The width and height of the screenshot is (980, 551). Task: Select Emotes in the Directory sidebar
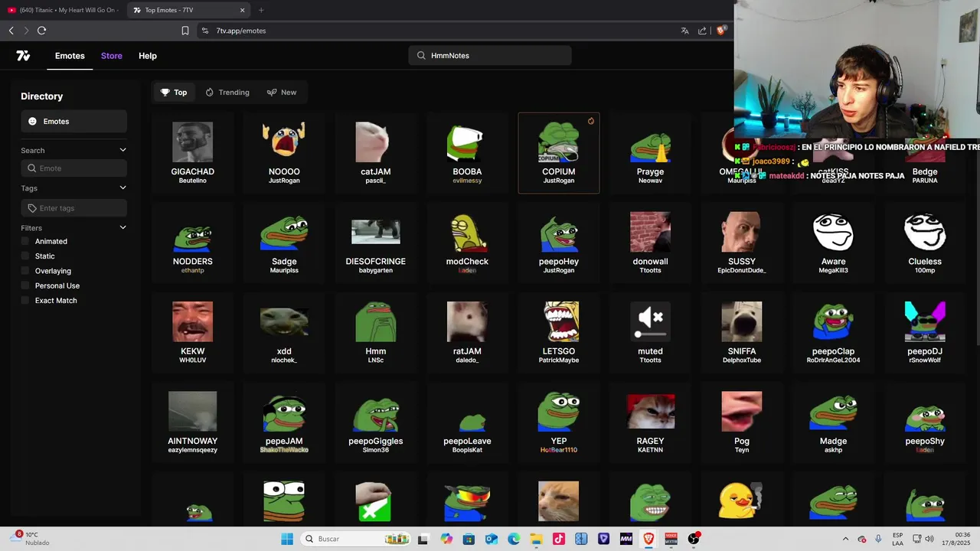[73, 122]
